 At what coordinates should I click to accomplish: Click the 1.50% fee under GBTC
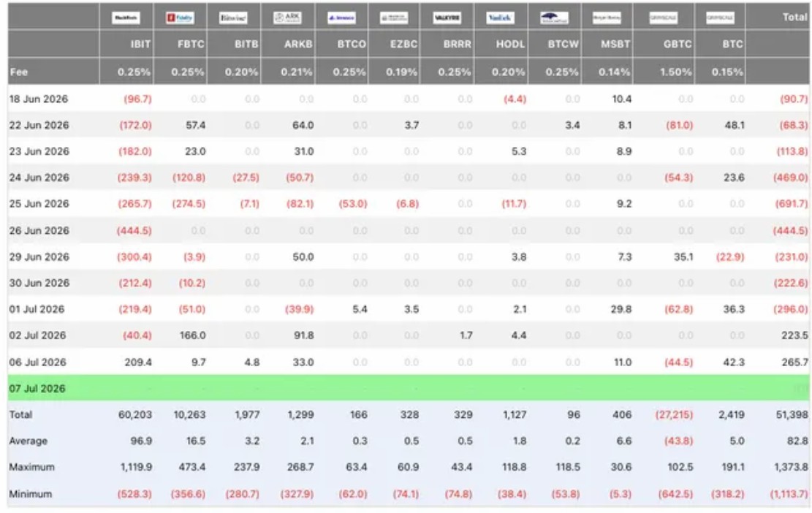(676, 72)
